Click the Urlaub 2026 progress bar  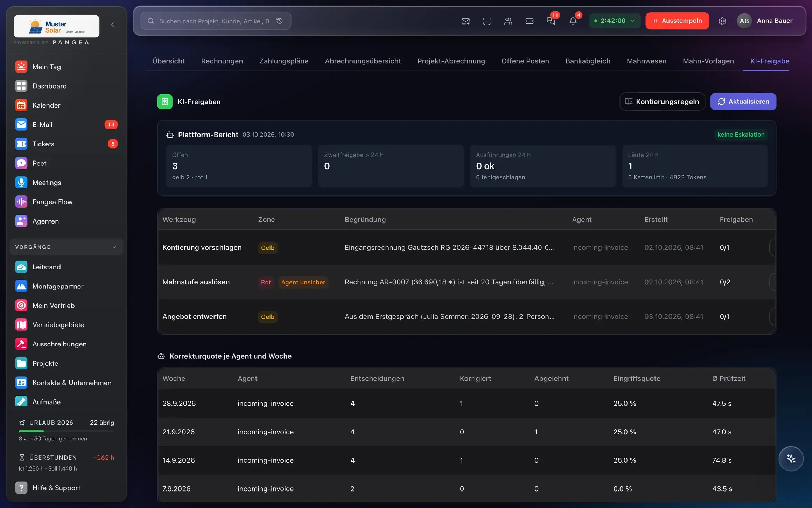[x=66, y=431]
